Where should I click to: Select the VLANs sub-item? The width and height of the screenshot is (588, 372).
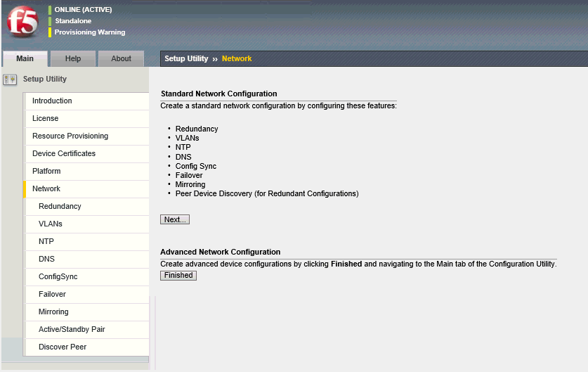pos(51,224)
